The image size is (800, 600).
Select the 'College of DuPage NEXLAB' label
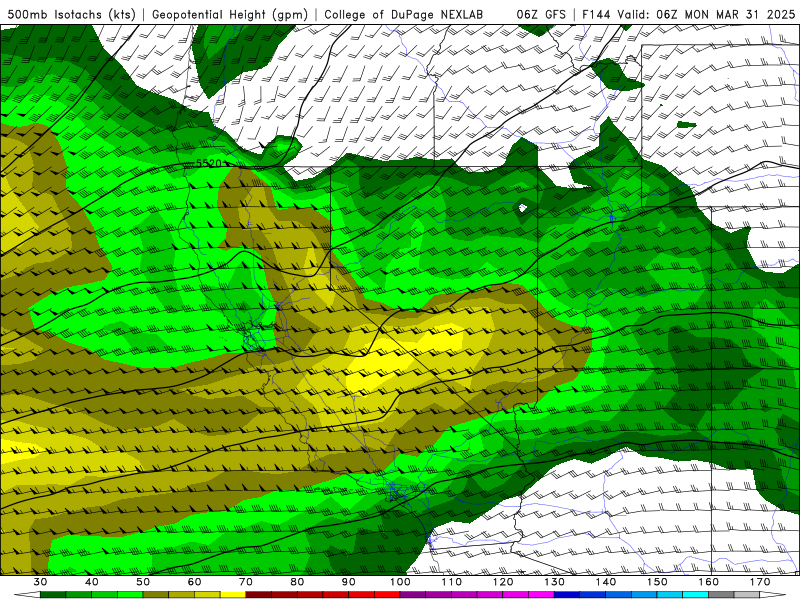(x=403, y=14)
